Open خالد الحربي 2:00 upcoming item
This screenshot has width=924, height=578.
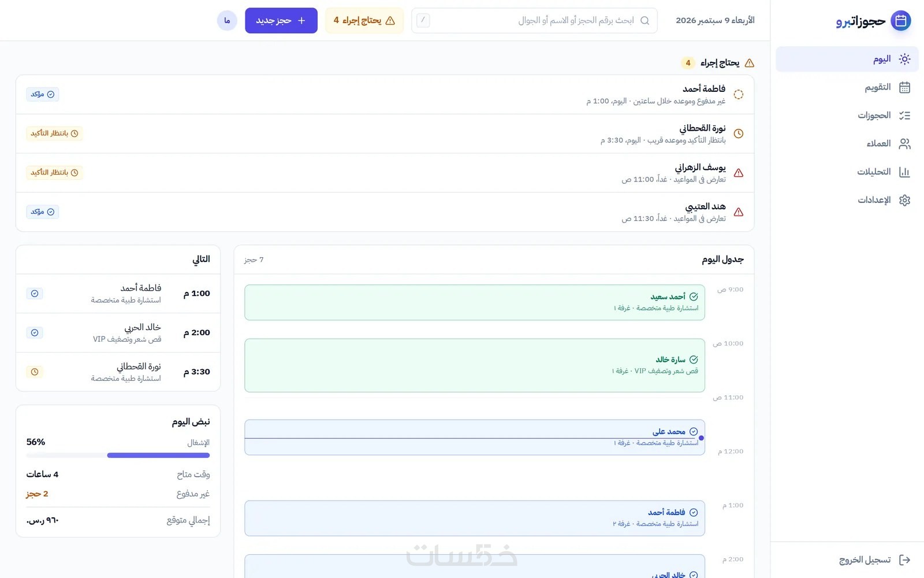[118, 333]
